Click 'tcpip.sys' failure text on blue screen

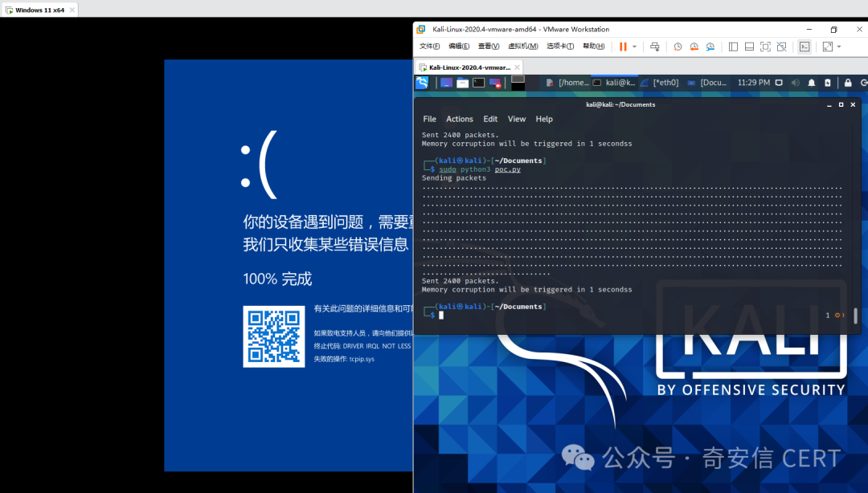point(362,359)
